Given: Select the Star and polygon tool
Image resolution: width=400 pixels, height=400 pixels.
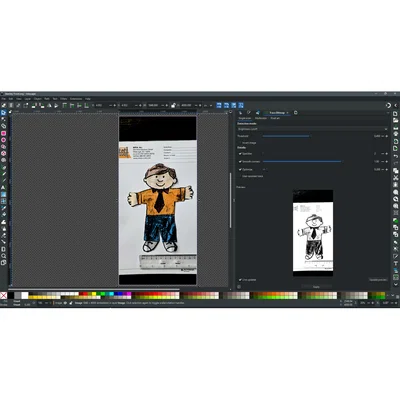Looking at the screenshot, I should coord(3,146).
